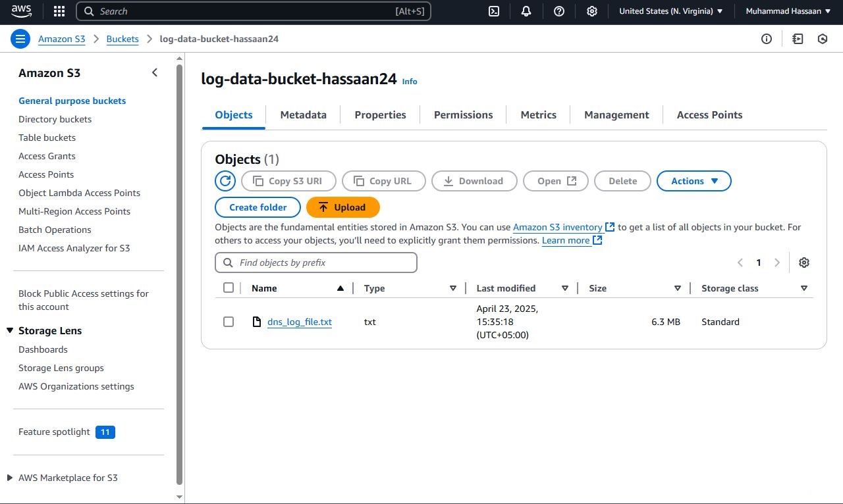The height and width of the screenshot is (504, 843).
Task: Go to Buckets breadcrumb
Action: 122,39
